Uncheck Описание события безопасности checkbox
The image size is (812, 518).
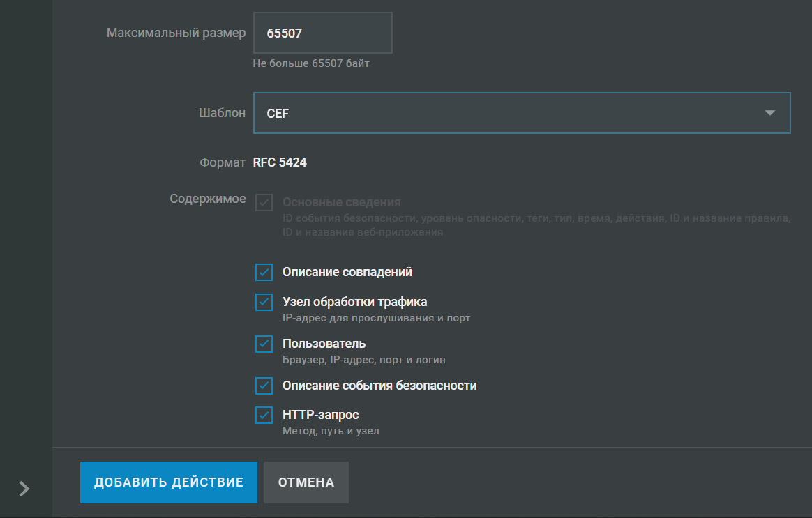pyautogui.click(x=264, y=386)
